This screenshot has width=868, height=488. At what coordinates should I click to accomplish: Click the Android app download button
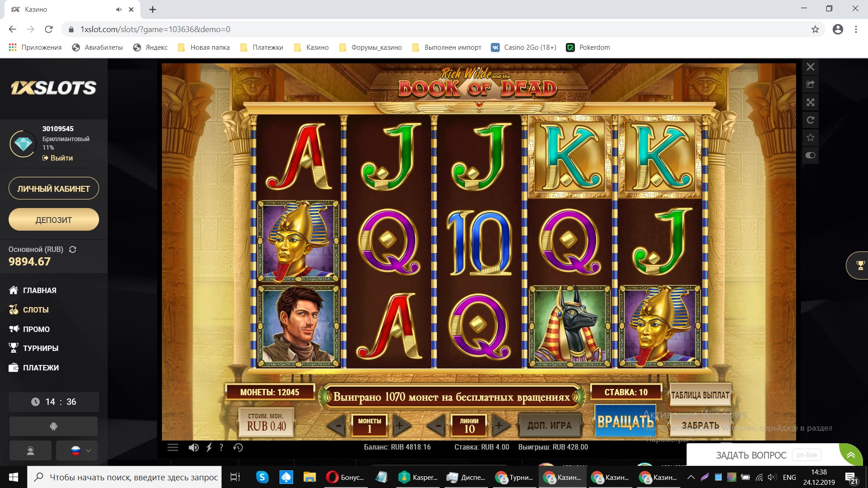point(53,426)
